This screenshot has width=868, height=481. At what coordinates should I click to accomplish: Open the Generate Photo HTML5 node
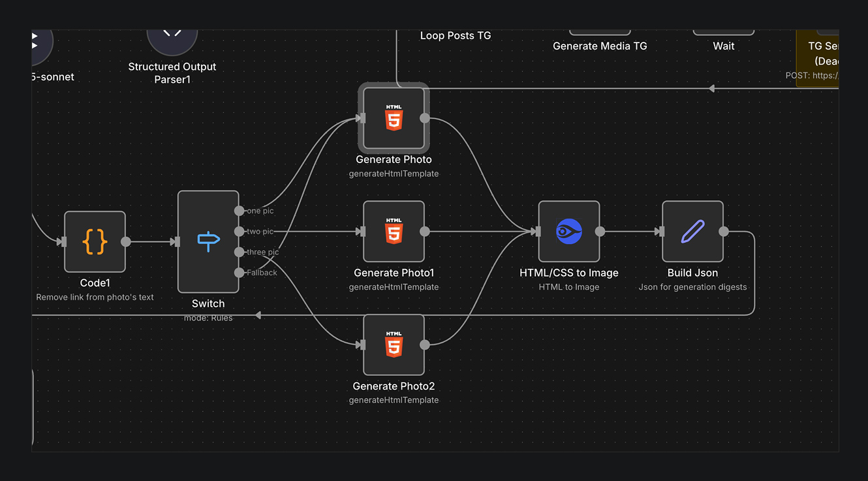point(394,119)
